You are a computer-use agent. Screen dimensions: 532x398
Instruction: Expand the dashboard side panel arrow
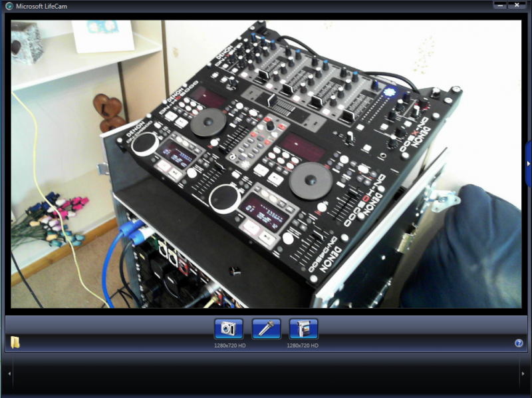click(529, 164)
